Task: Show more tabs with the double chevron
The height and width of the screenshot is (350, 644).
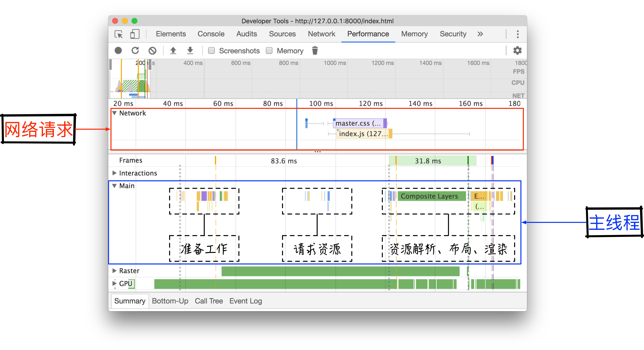Action: coord(480,34)
